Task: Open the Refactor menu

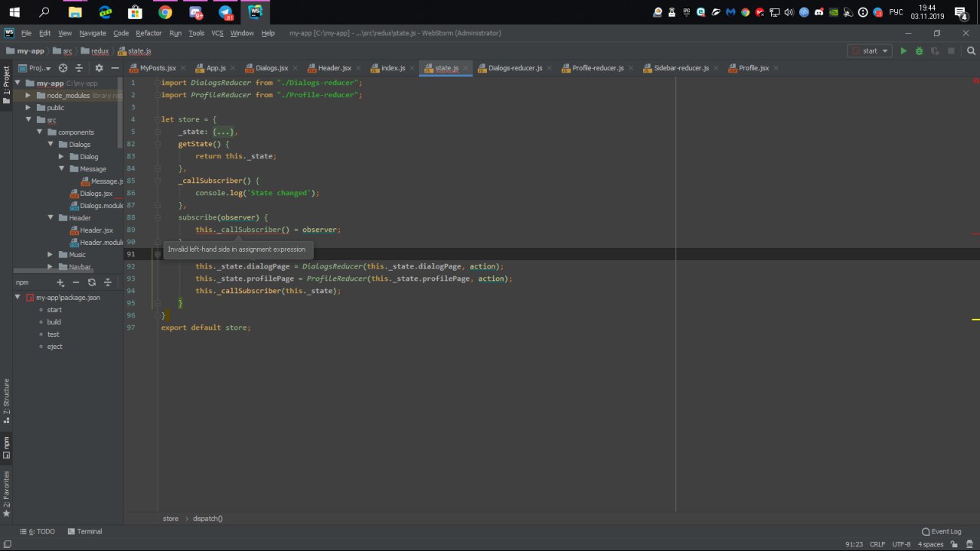Action: click(149, 33)
